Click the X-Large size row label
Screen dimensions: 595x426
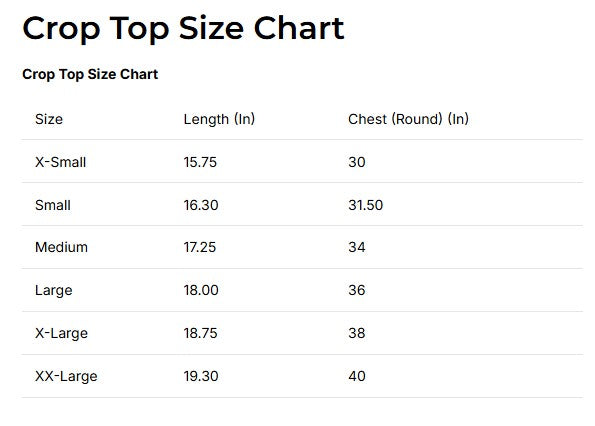tap(61, 333)
